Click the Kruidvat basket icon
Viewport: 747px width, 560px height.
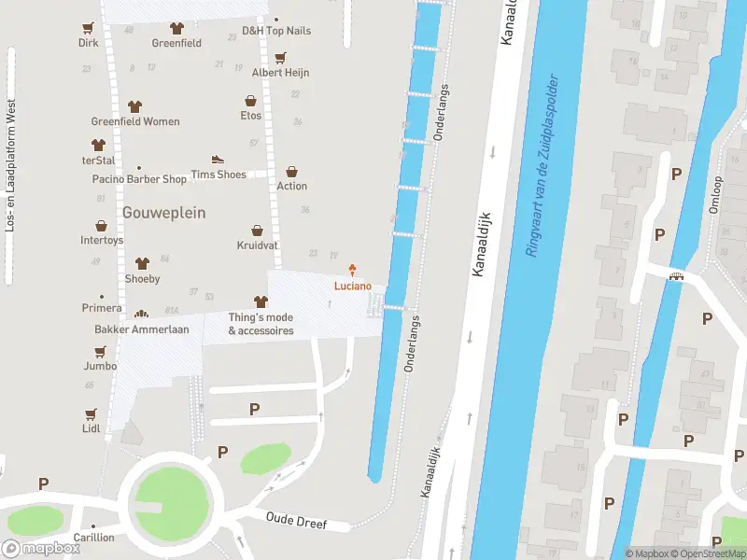[x=258, y=231]
